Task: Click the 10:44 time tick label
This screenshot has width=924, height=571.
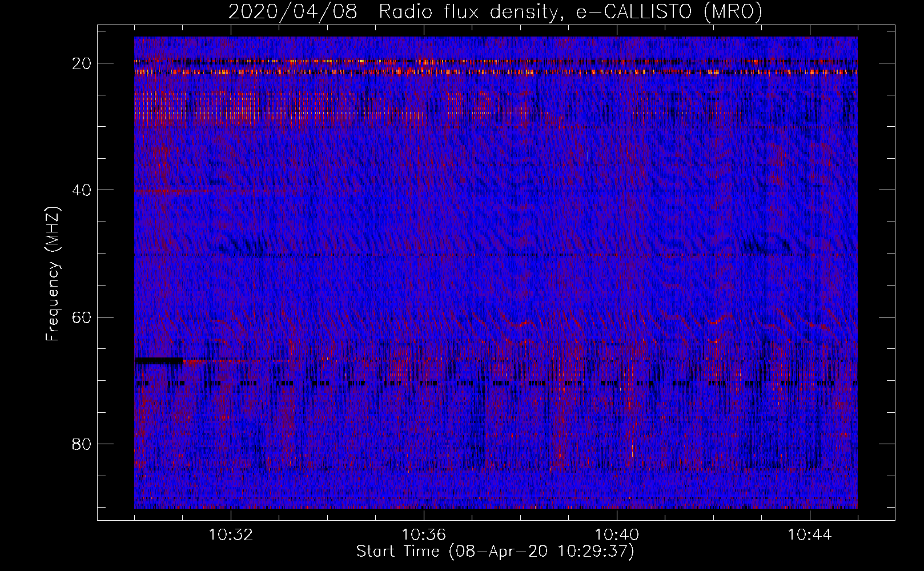Action: tap(810, 535)
